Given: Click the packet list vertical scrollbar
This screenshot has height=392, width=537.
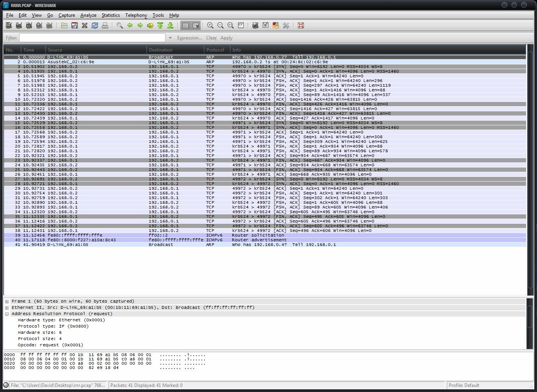Looking at the screenshot, I should click(530, 170).
